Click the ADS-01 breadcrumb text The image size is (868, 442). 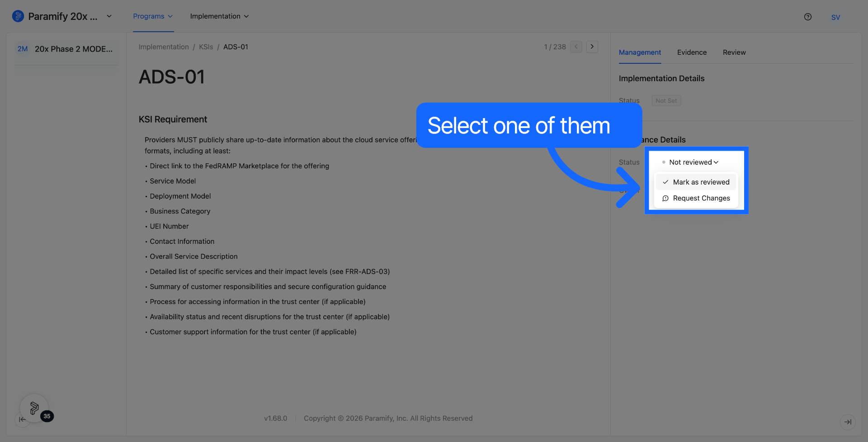[x=236, y=47]
